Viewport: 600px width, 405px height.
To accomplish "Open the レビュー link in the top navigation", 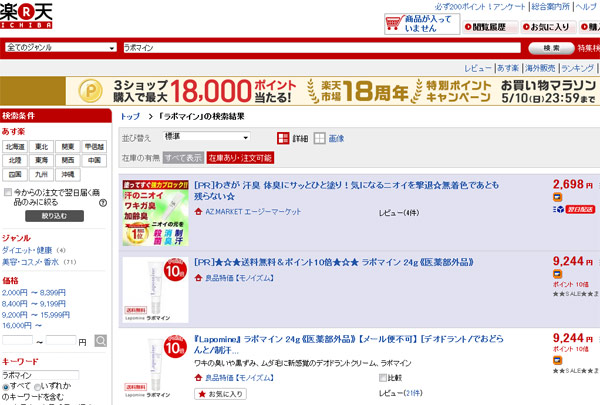I will coord(478,68).
